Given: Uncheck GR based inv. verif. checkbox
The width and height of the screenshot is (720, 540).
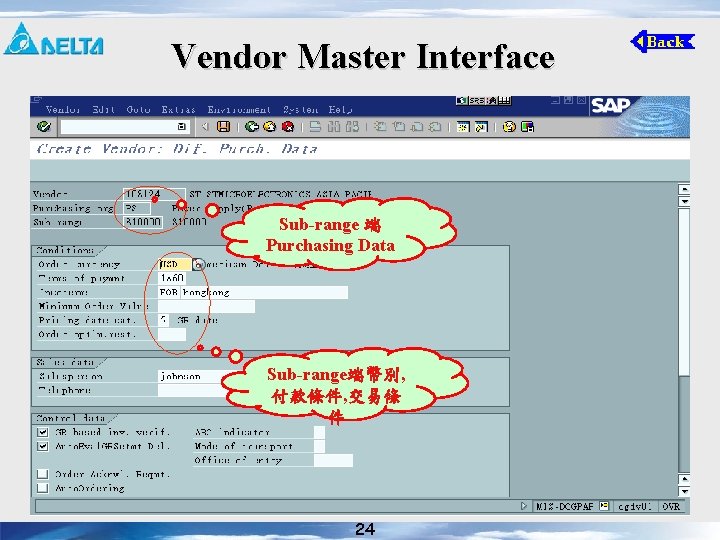Looking at the screenshot, I should tap(43, 432).
